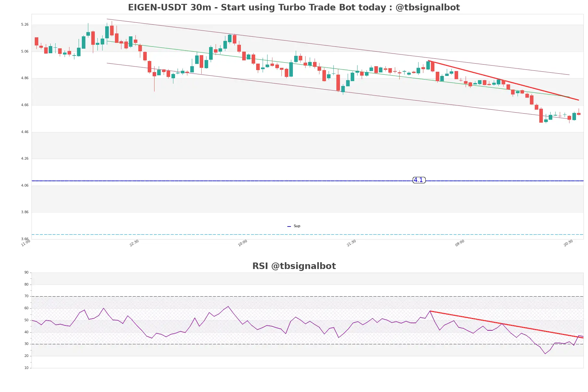Click the EIGEN-USDT 30m chart title
Image resolution: width=588 pixels, height=392 pixels.
(294, 7)
